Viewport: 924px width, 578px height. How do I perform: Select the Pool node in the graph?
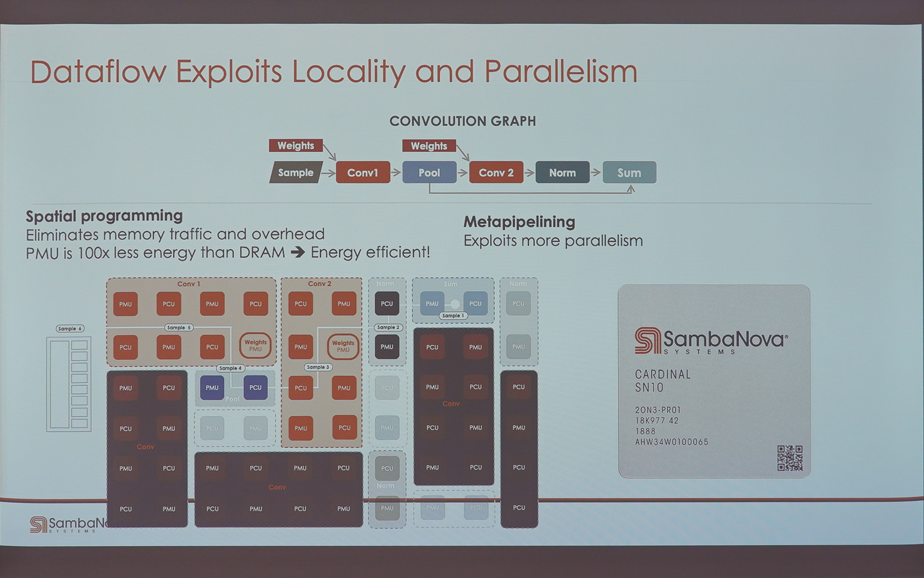[429, 172]
